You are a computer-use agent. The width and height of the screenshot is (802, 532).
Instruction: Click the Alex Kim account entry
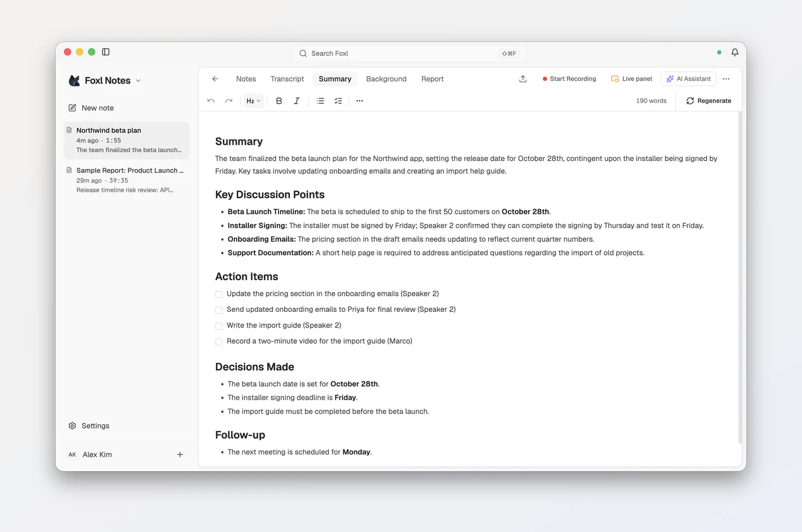(90, 455)
